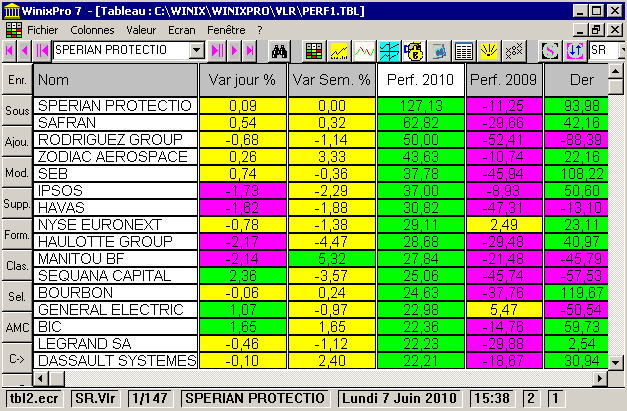Open the binoculars search tool
This screenshot has width=627, height=411.
click(279, 51)
